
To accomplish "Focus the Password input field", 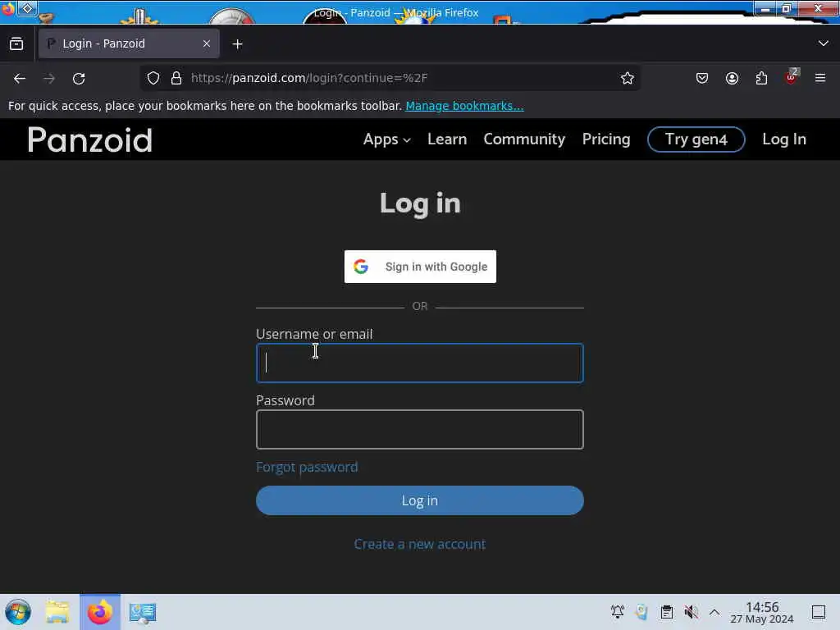I will click(x=419, y=430).
